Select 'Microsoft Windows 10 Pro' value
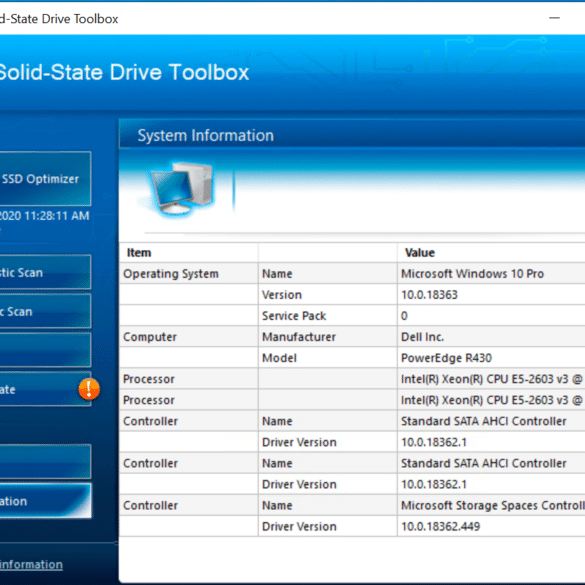The image size is (585, 585). tap(472, 274)
